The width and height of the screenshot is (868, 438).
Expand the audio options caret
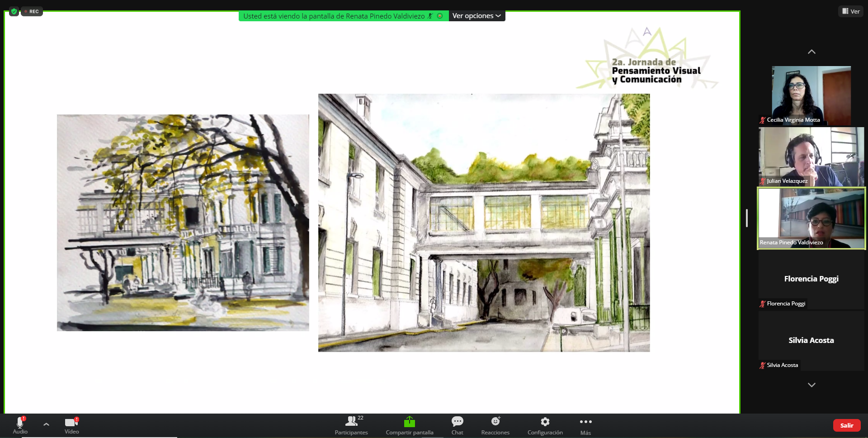coord(46,424)
